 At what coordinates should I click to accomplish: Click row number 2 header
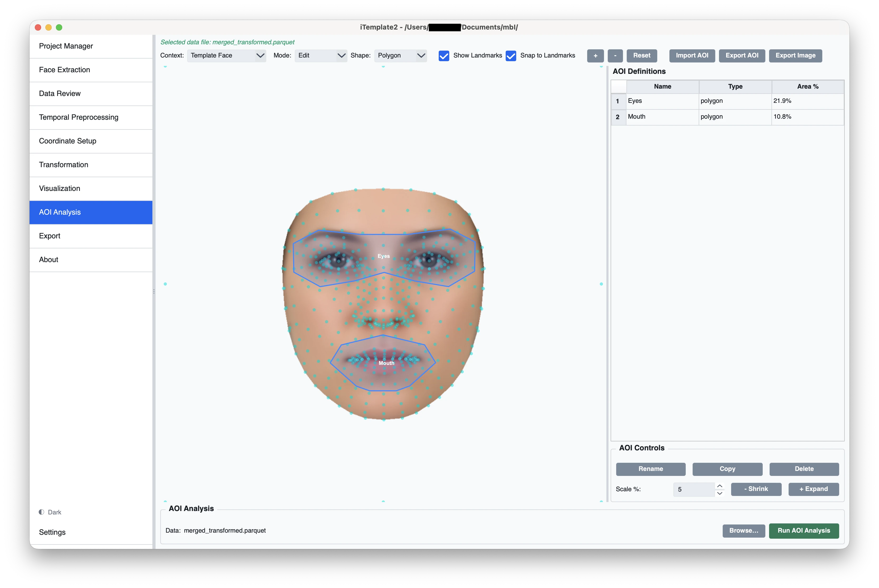click(618, 117)
